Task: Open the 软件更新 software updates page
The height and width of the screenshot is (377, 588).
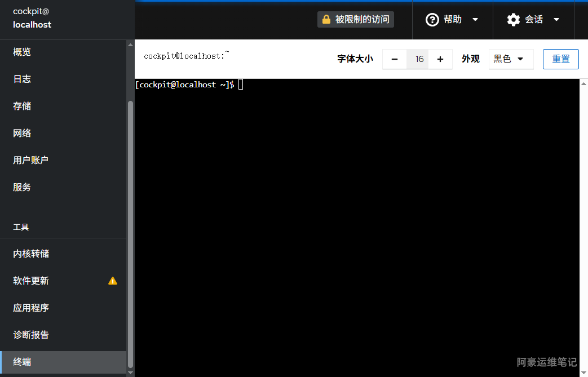Action: point(63,281)
